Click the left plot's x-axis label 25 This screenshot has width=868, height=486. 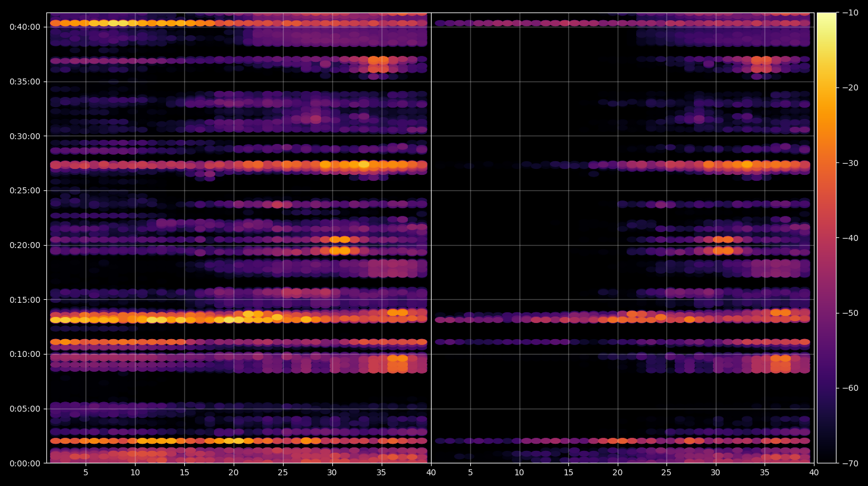[x=283, y=473]
